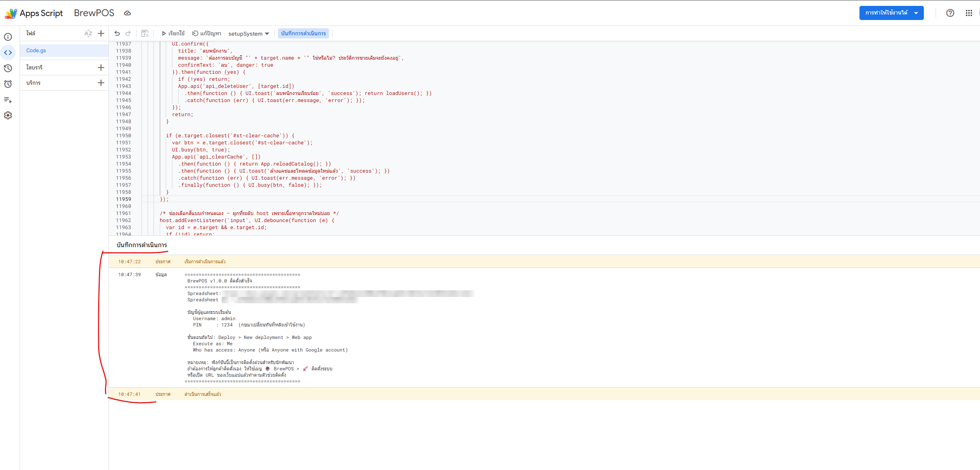
Task: Open the Project History icon
Action: [8, 68]
